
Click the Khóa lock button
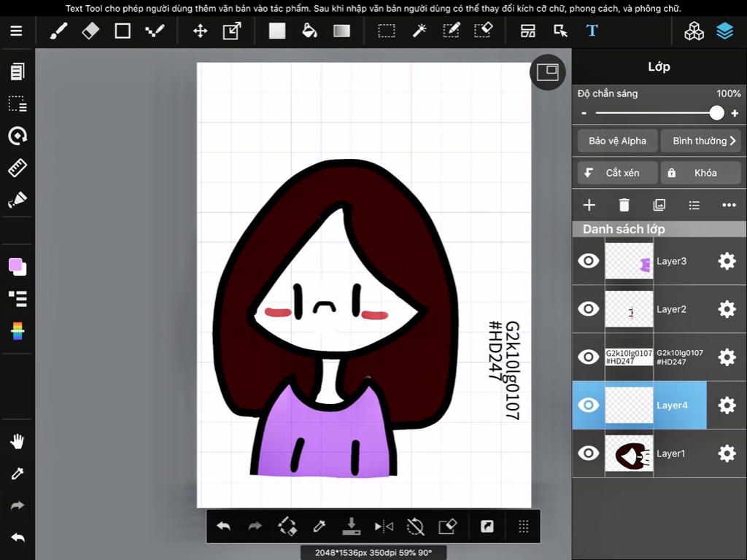click(700, 173)
